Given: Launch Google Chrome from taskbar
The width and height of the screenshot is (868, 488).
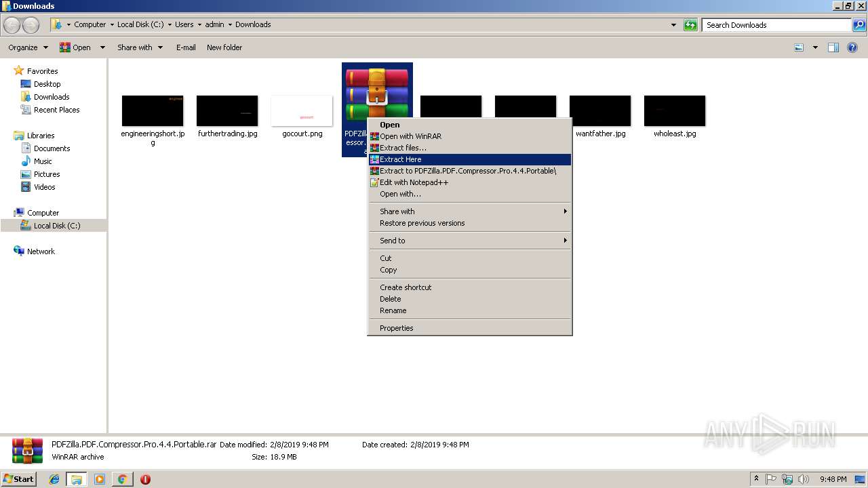Looking at the screenshot, I should [122, 479].
